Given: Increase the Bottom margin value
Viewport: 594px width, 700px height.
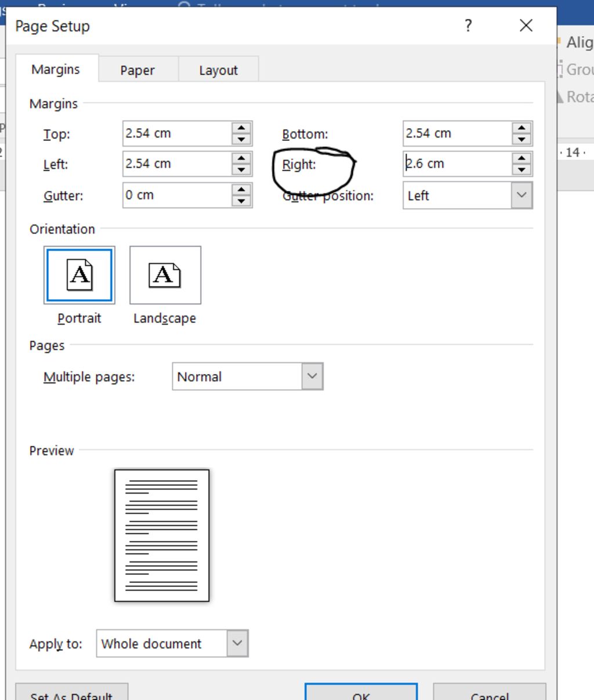Looking at the screenshot, I should [x=522, y=128].
